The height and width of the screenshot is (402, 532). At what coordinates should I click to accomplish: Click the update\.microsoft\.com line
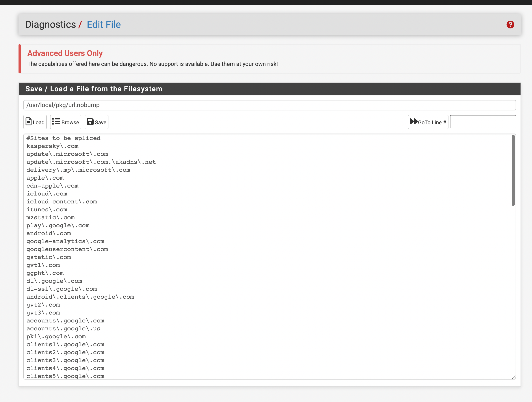(x=67, y=154)
